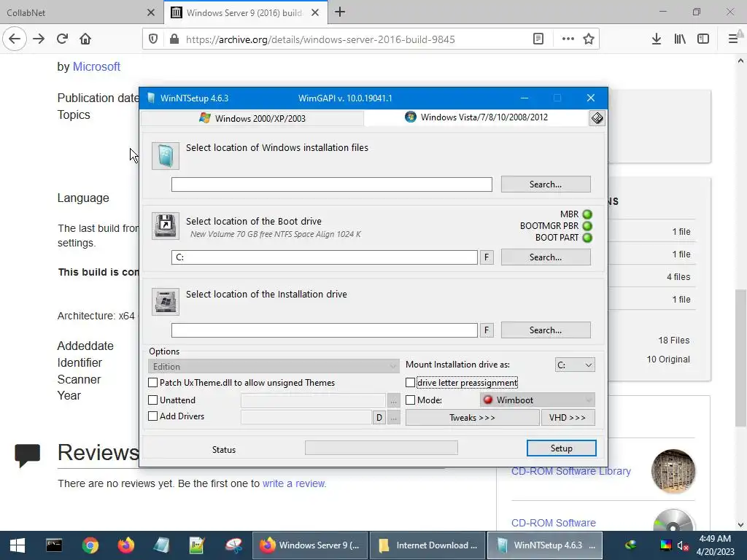Image resolution: width=747 pixels, height=560 pixels.
Task: Open a new Firefox tab
Action: tap(340, 12)
